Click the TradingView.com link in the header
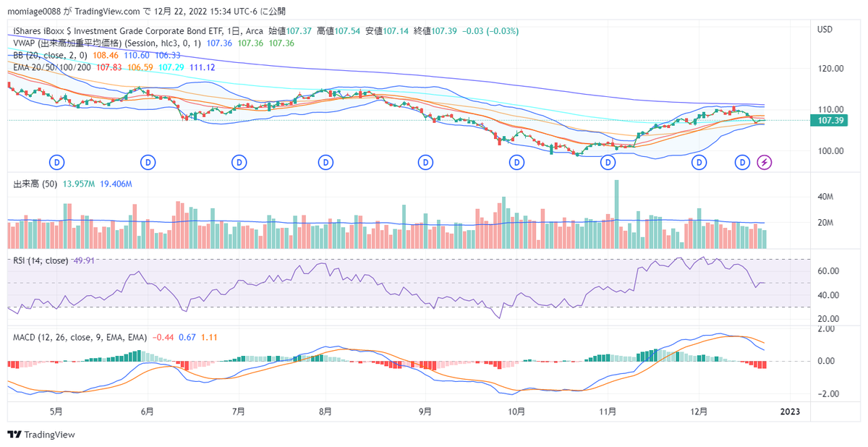The width and height of the screenshot is (868, 447). 107,11
